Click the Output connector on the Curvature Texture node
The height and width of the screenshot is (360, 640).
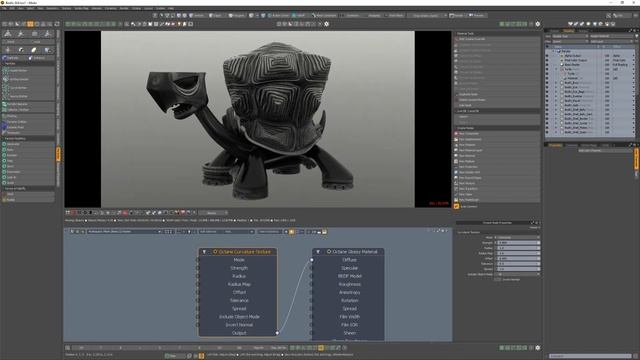coord(277,333)
